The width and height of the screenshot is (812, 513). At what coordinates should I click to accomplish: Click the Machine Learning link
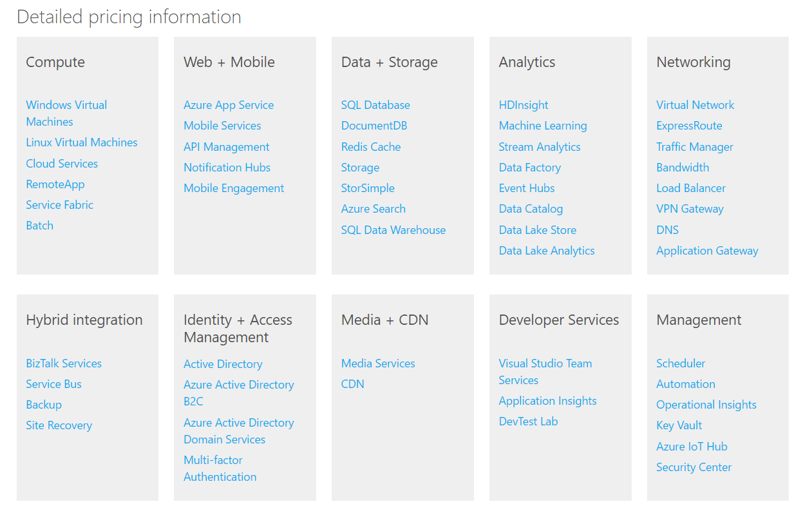543,125
